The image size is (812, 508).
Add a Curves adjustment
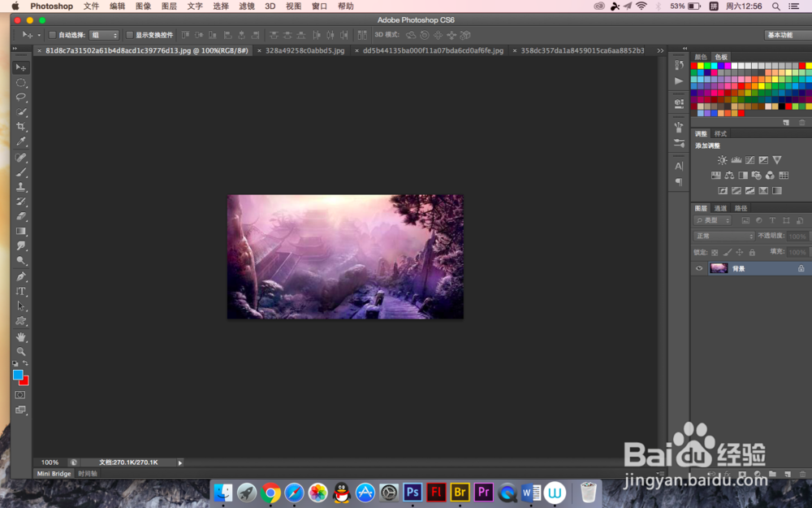(749, 160)
